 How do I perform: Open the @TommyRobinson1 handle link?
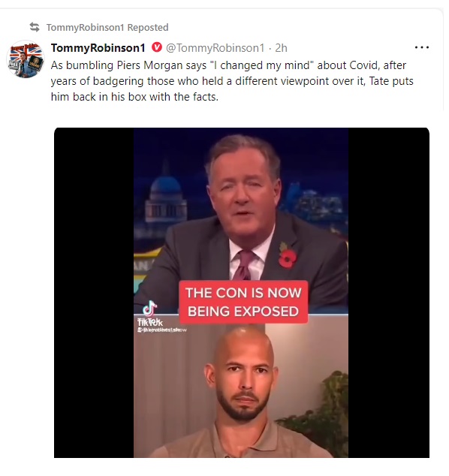215,48
